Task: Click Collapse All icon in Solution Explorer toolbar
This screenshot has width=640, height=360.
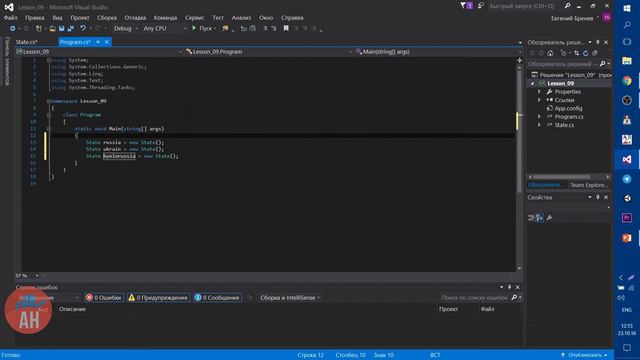Action: point(595,53)
